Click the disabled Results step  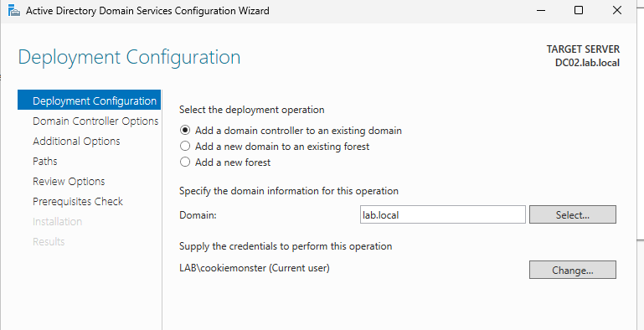49,242
